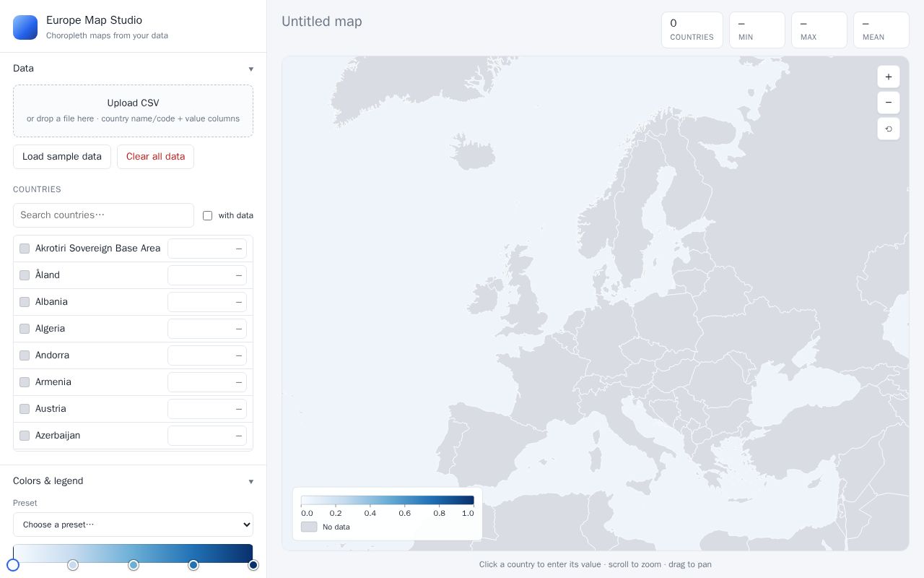
Task: Click the value field for Åland
Action: pos(207,275)
